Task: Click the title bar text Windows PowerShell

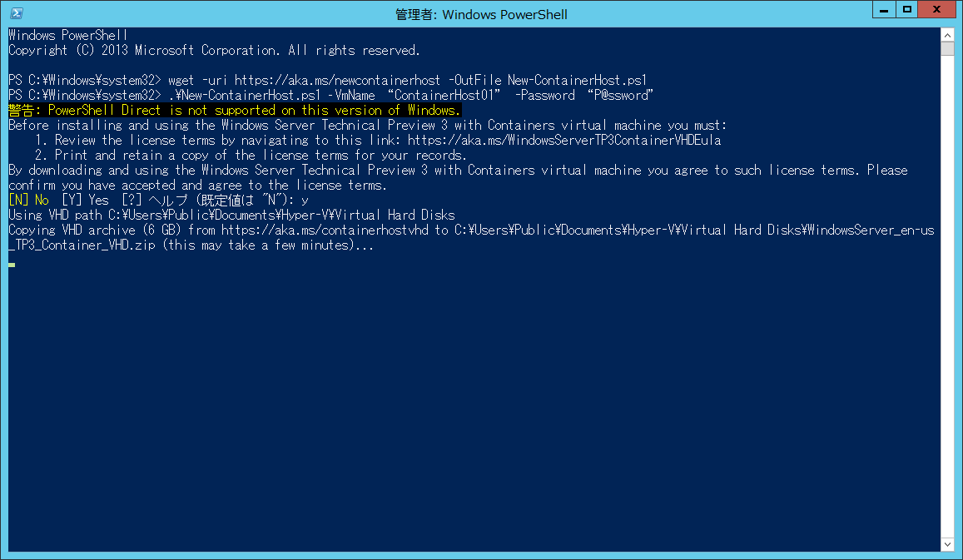Action: 504,14
